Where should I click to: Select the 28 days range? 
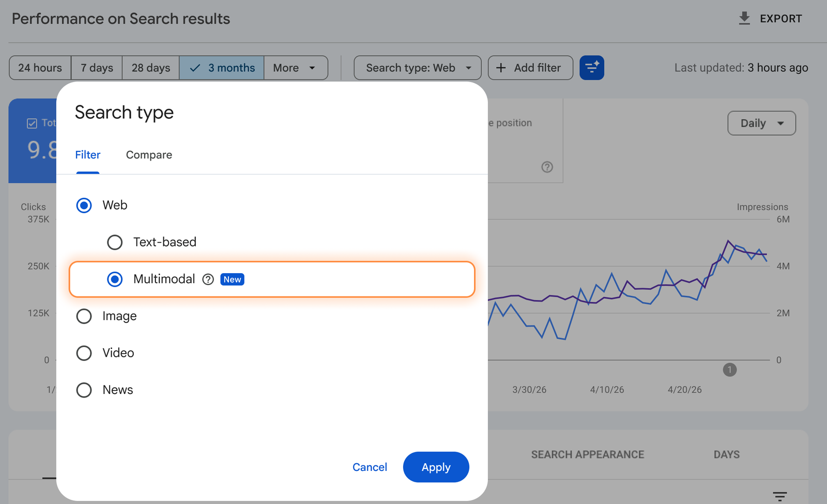click(x=151, y=68)
